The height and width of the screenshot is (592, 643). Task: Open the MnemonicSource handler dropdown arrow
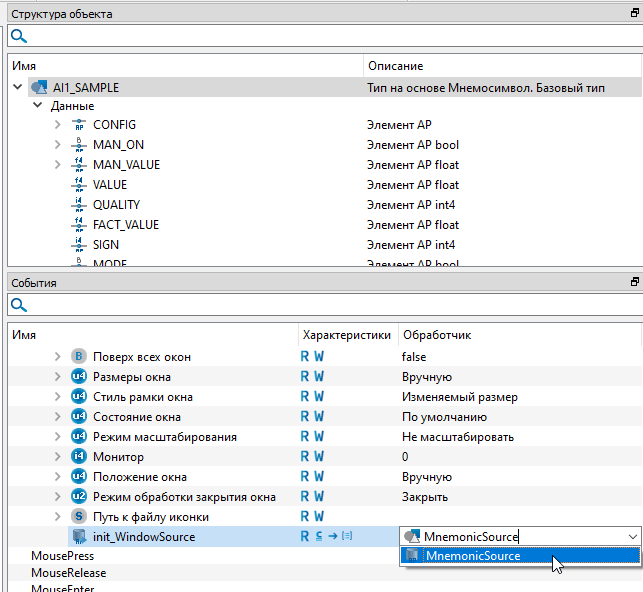(631, 537)
